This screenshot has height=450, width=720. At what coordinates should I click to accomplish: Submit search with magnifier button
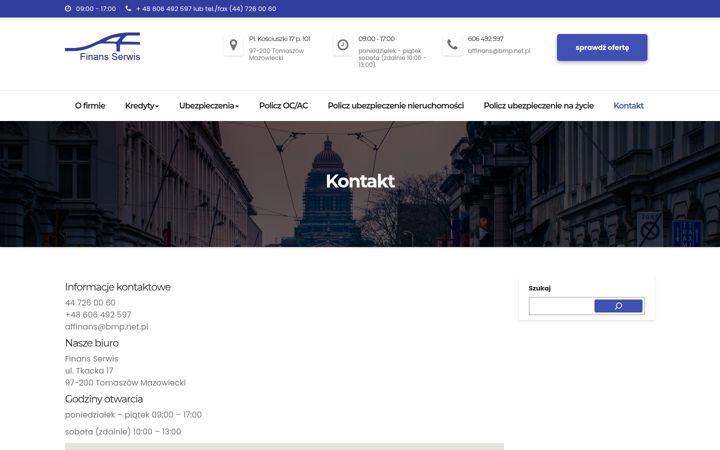pyautogui.click(x=618, y=306)
